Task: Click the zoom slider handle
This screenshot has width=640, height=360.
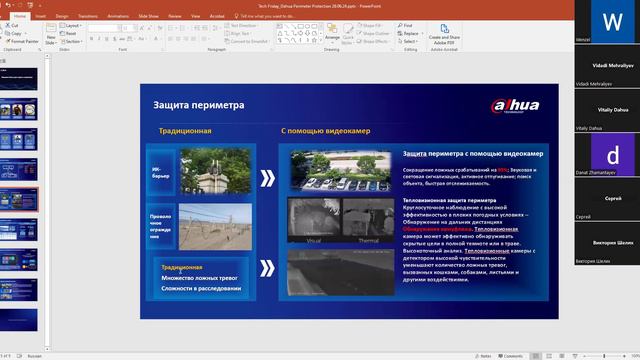Action: pyautogui.click(x=604, y=356)
